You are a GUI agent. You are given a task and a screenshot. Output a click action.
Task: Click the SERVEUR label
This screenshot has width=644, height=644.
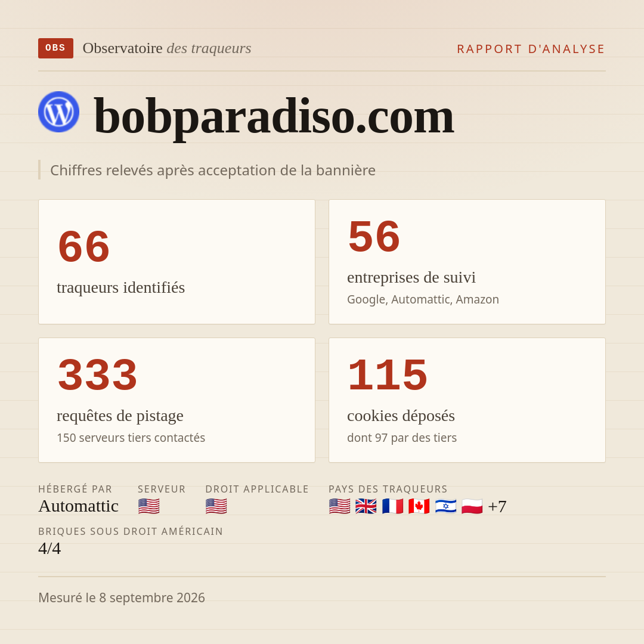point(162,489)
